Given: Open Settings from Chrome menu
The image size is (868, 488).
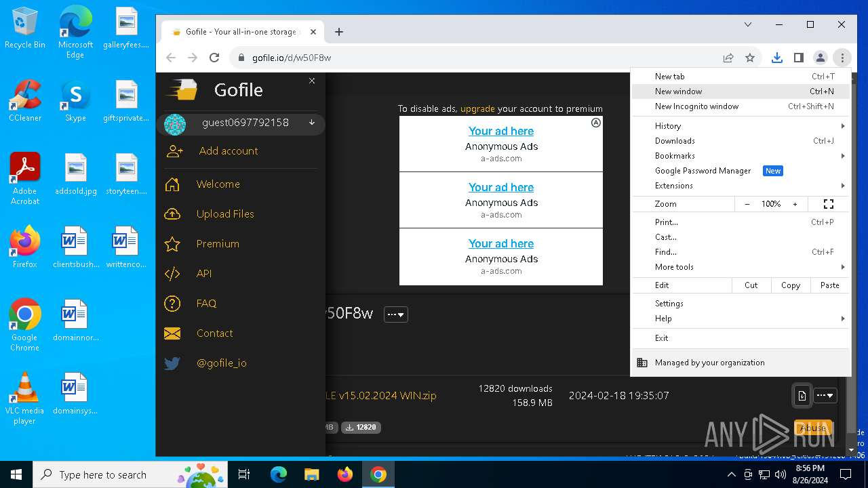Looking at the screenshot, I should (x=741, y=304).
